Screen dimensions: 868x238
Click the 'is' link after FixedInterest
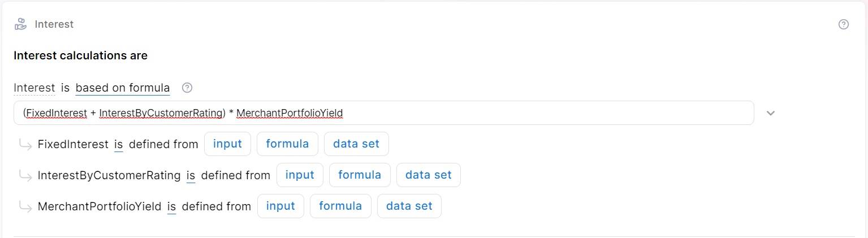pyautogui.click(x=119, y=144)
